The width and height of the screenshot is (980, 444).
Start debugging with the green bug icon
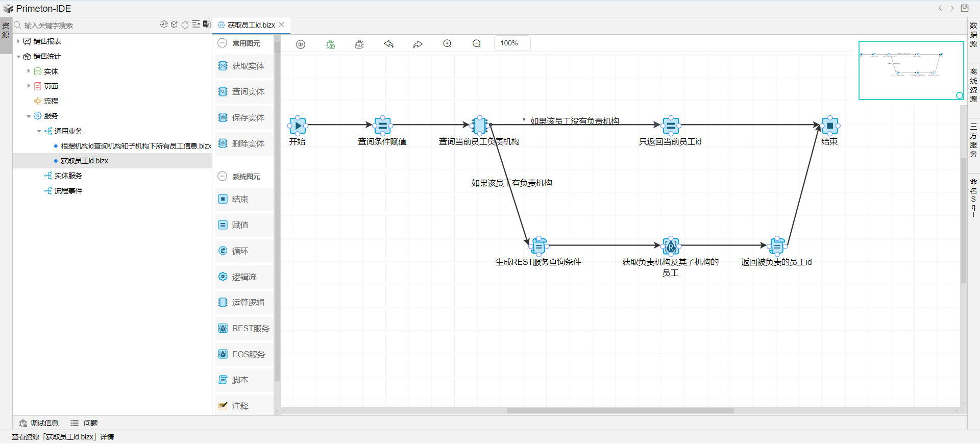(330, 44)
